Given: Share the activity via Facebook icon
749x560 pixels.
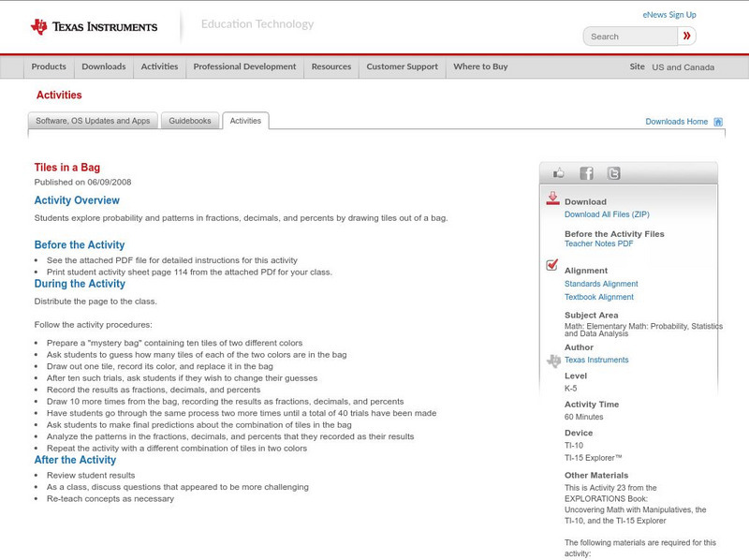Looking at the screenshot, I should pos(586,173).
